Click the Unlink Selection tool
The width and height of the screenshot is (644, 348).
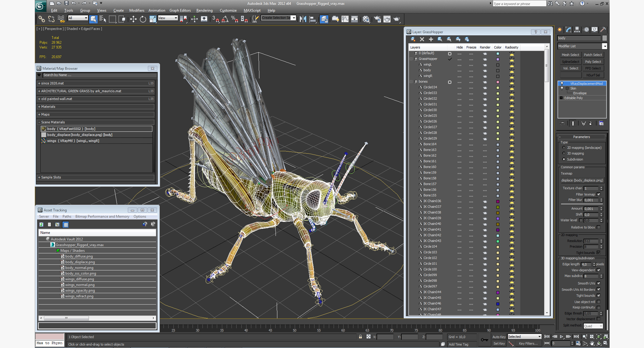click(x=51, y=19)
